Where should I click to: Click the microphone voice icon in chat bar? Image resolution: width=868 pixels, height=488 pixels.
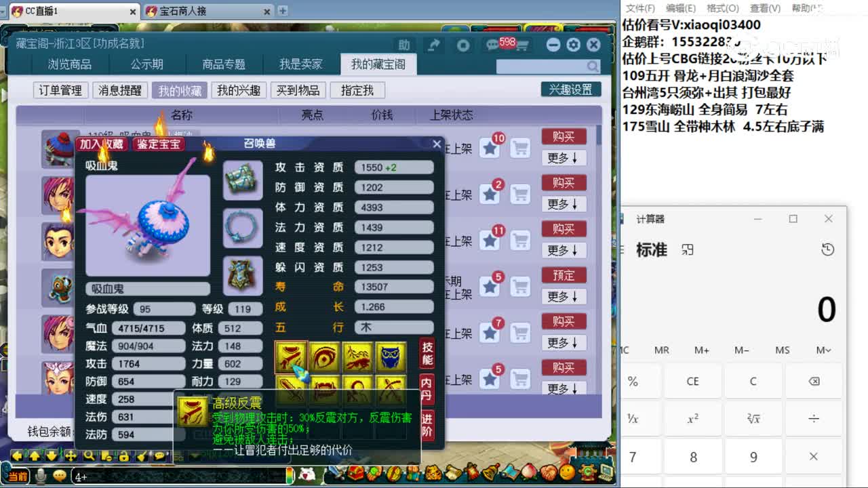click(41, 476)
